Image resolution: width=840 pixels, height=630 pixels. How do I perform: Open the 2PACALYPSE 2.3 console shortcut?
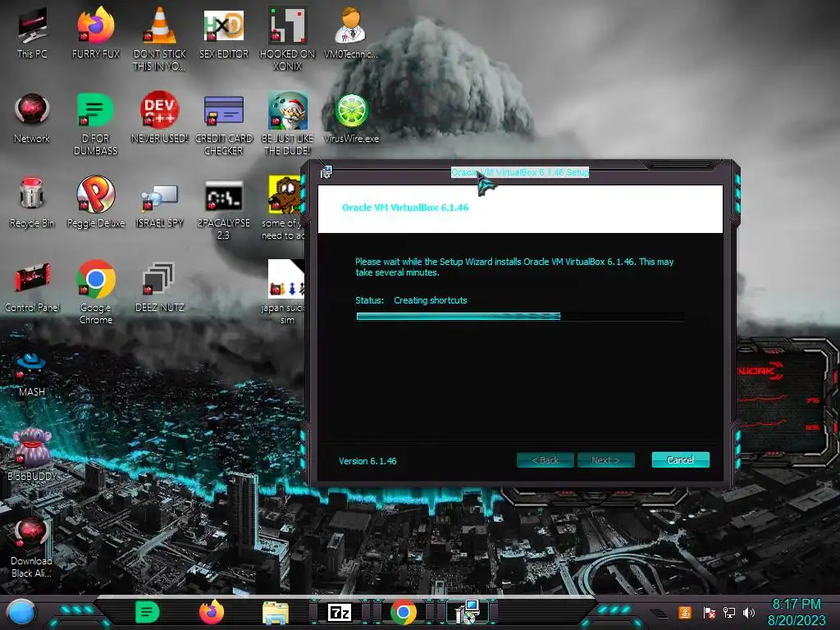[223, 209]
